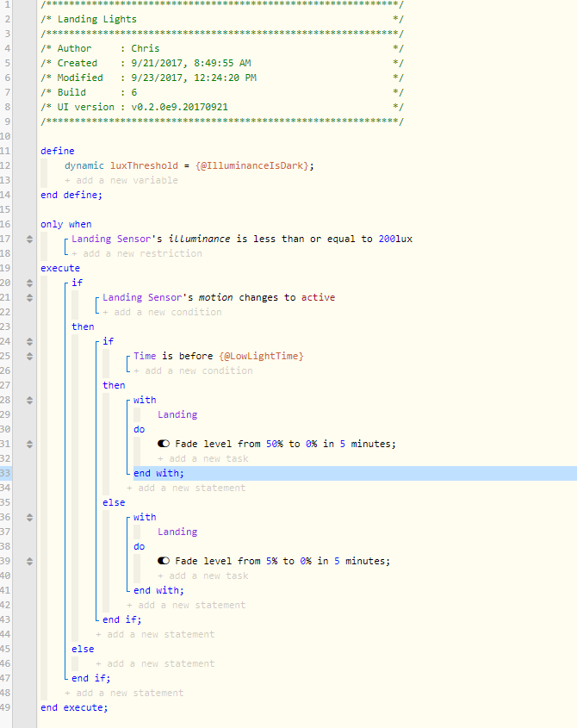Click the fold arrows on line 24
This screenshot has width=577, height=728.
29,342
